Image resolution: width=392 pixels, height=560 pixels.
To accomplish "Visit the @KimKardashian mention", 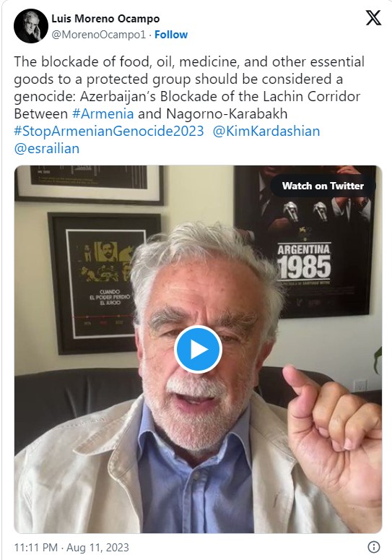I will (266, 131).
